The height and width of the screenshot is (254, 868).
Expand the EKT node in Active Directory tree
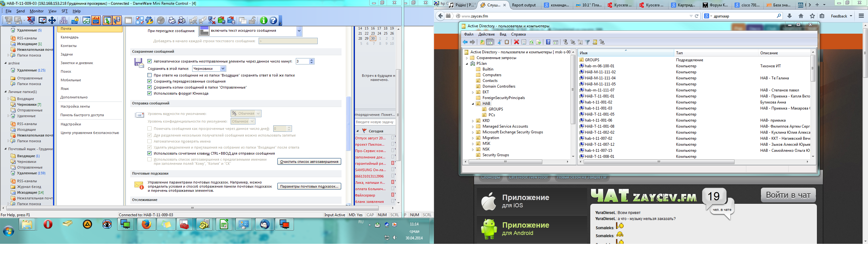pos(473,92)
